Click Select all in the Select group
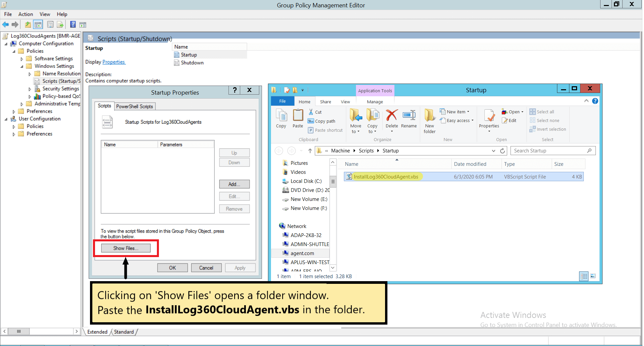644x346 pixels. click(x=542, y=112)
